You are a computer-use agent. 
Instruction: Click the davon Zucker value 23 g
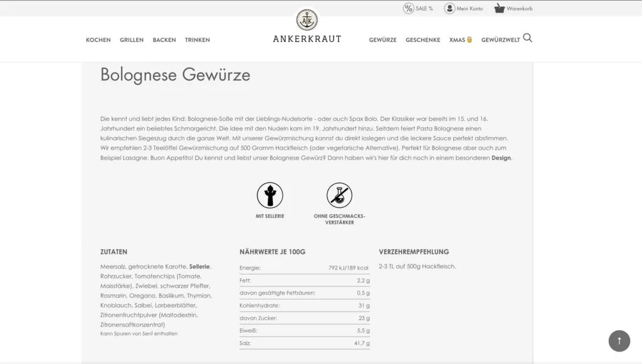(364, 318)
